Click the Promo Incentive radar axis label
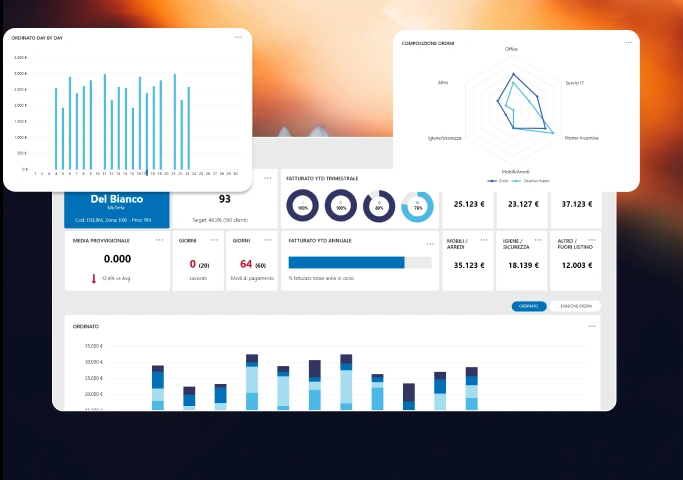 tap(582, 138)
